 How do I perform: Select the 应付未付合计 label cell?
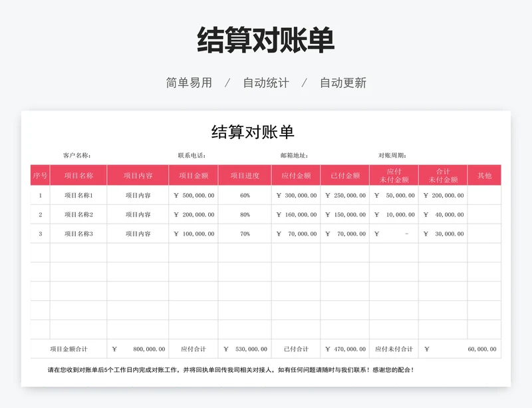(394, 349)
